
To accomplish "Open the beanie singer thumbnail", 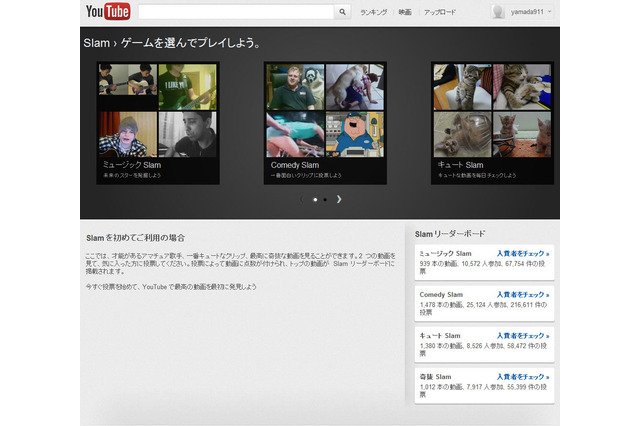I will [128, 134].
